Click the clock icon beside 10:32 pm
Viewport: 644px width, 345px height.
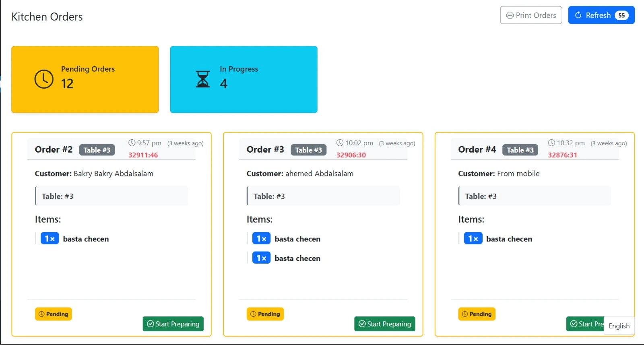point(551,143)
